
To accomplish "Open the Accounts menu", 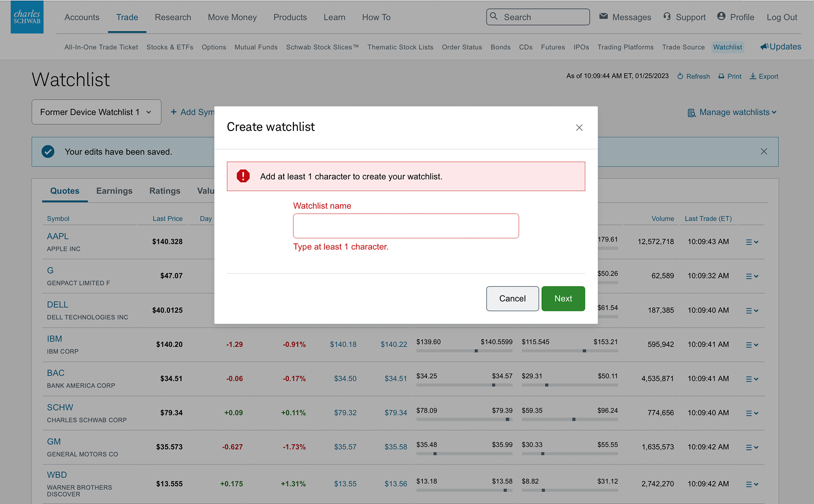I will tap(82, 17).
